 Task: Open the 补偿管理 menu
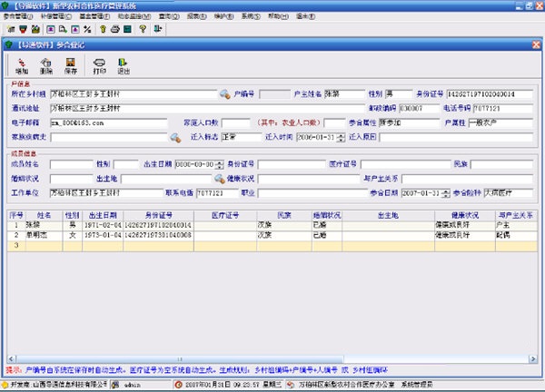pyautogui.click(x=56, y=16)
